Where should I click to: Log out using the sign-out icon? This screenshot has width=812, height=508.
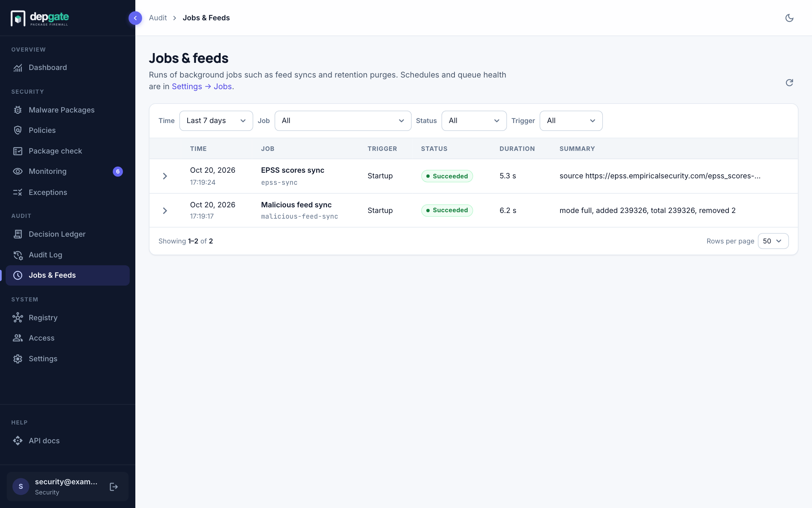coord(114,487)
